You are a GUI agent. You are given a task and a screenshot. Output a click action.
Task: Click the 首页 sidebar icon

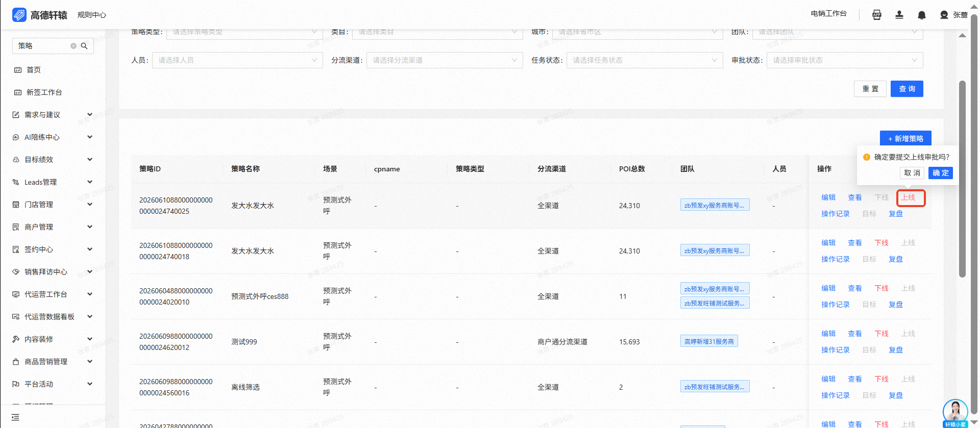pos(18,70)
